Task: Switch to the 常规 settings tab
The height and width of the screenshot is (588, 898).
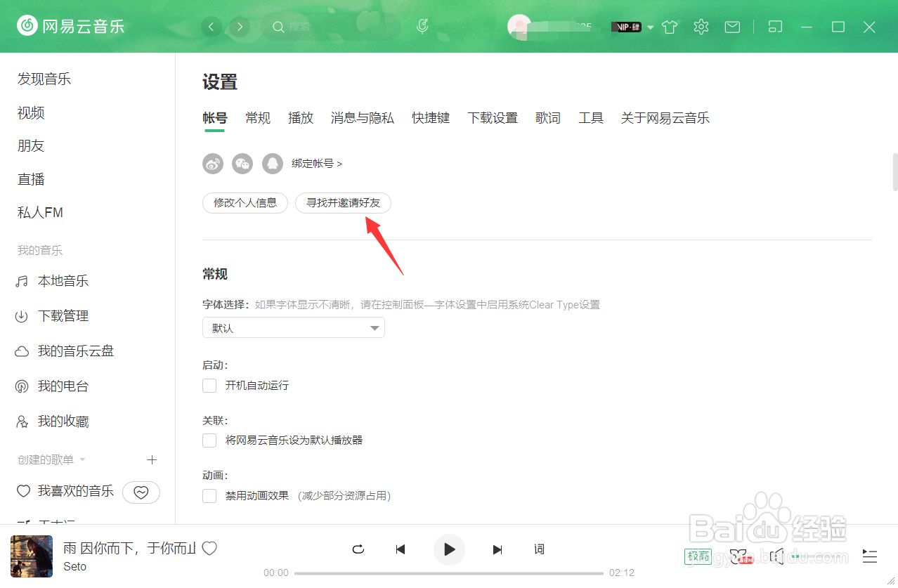Action: [258, 118]
